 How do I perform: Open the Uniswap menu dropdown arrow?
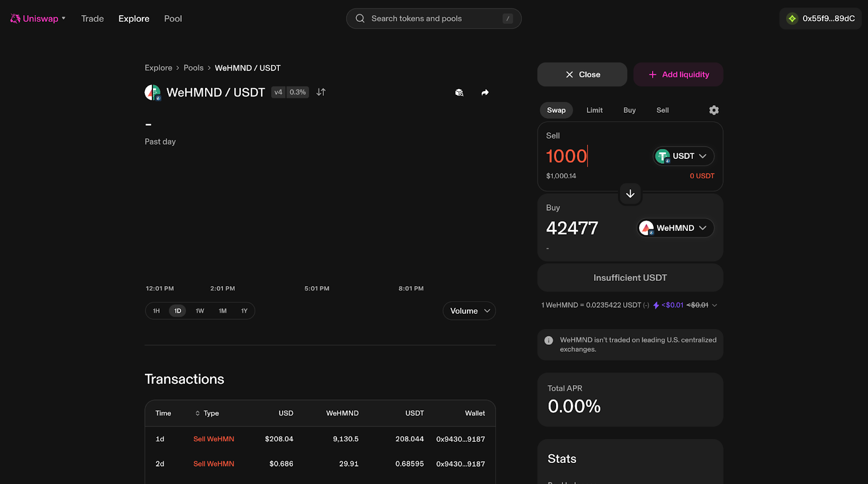click(63, 18)
